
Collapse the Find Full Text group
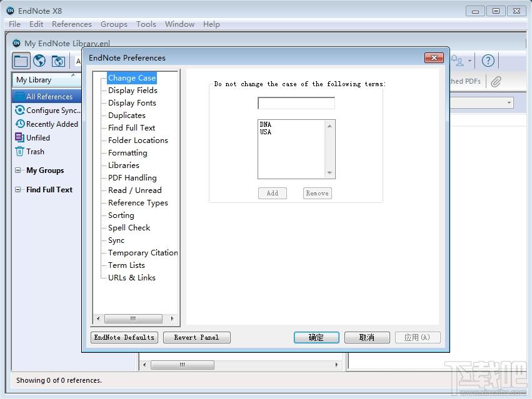point(18,189)
